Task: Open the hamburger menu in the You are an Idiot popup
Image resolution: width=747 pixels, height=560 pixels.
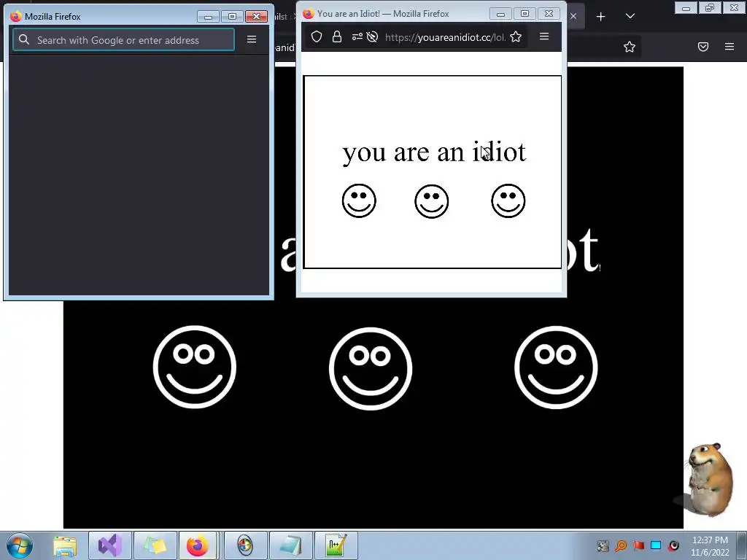Action: pyautogui.click(x=544, y=36)
